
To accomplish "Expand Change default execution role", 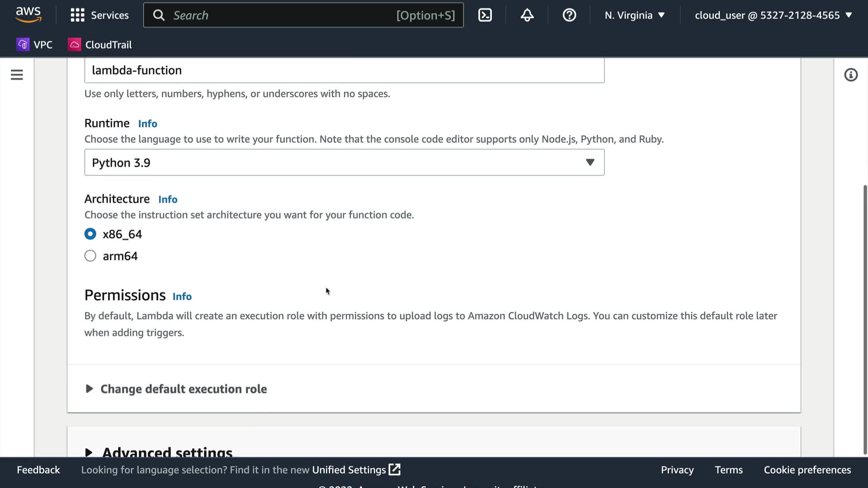I will coord(183,389).
